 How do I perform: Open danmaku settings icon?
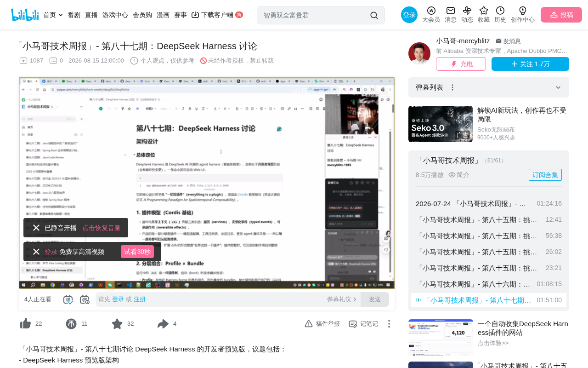85,299
